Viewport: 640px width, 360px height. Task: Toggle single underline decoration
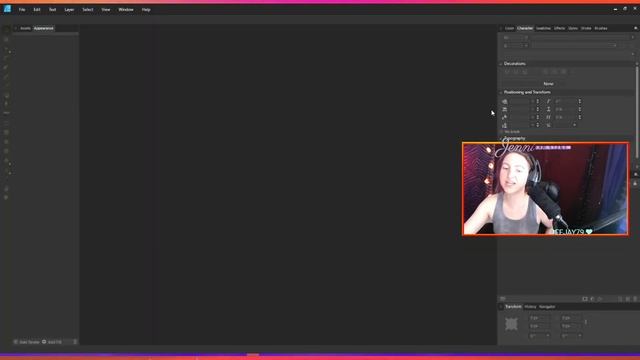[516, 72]
